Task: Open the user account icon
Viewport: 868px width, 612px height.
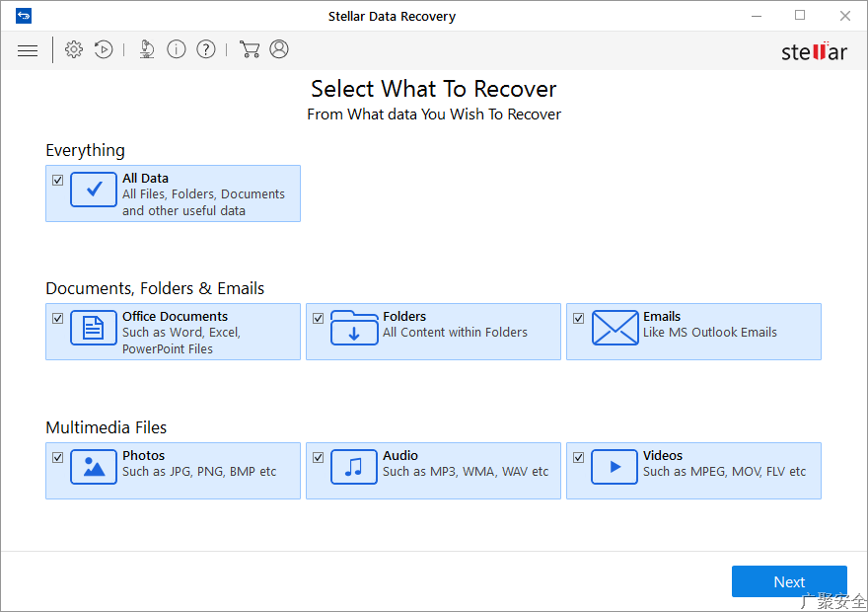Action: click(279, 49)
